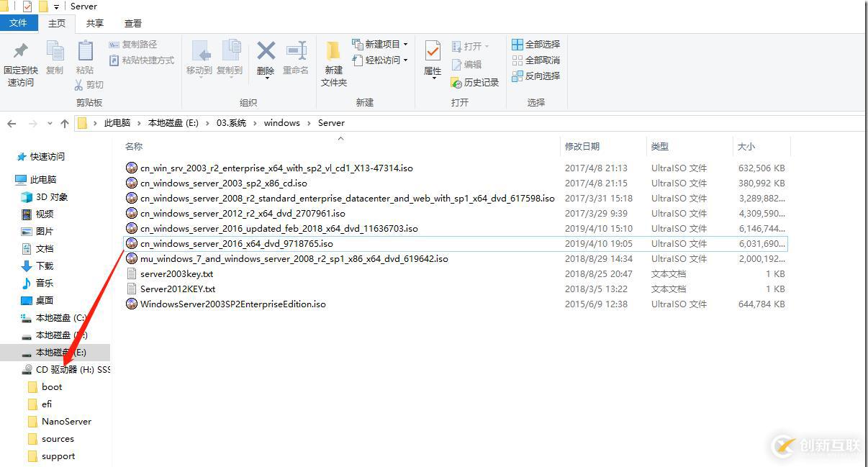Click the ribbon Paste icon
Screen dimensions: 868x467
85,50
